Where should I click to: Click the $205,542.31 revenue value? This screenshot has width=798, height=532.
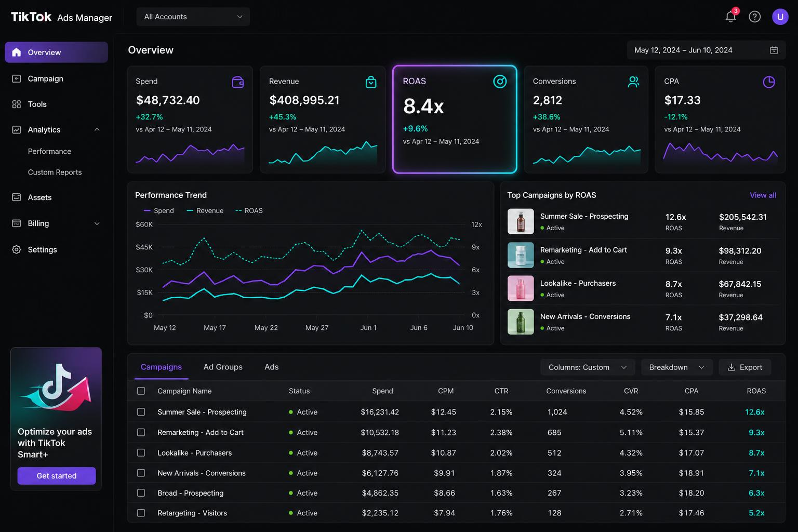coord(743,217)
